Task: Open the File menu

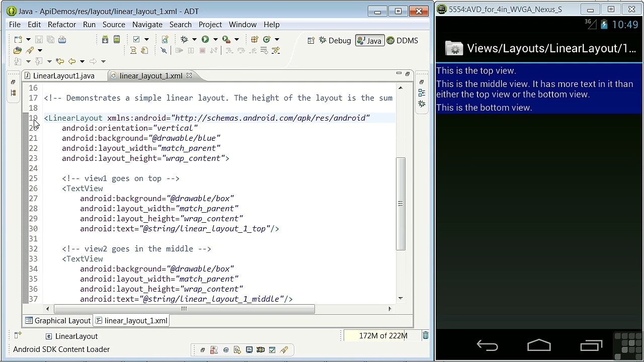Action: coord(15,25)
